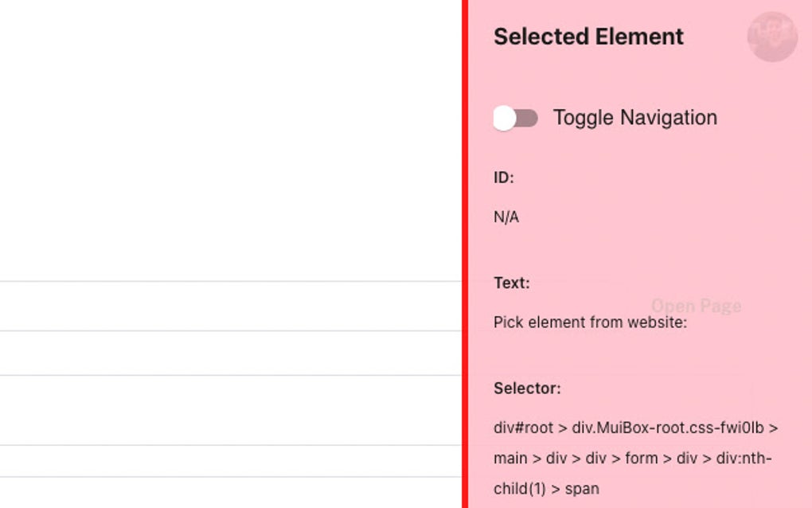
Task: Click the "Selector:" field label
Action: click(527, 389)
